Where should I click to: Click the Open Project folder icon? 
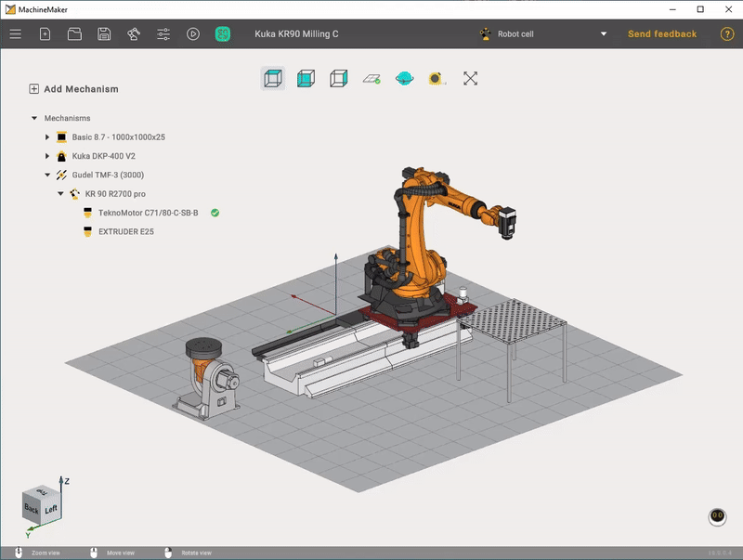(74, 33)
